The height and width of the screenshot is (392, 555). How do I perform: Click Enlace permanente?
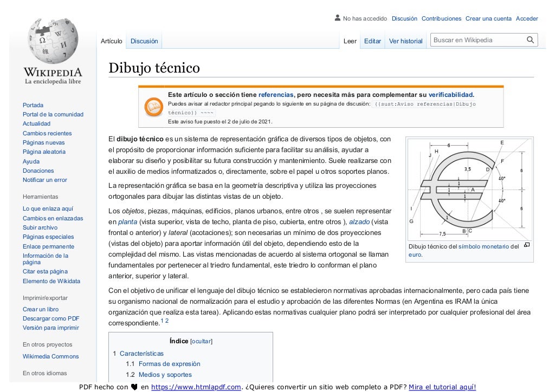(48, 246)
